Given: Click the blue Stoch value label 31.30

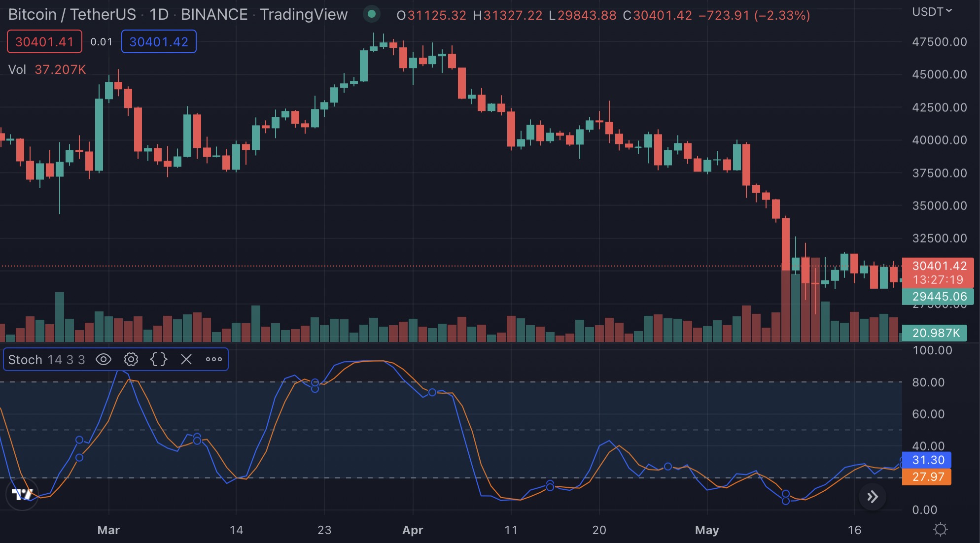Looking at the screenshot, I should pos(927,460).
